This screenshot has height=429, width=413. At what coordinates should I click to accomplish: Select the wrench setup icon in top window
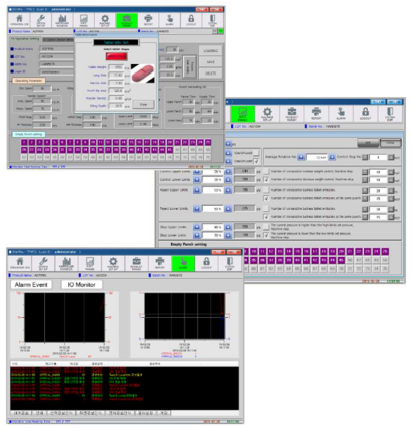coord(41,20)
